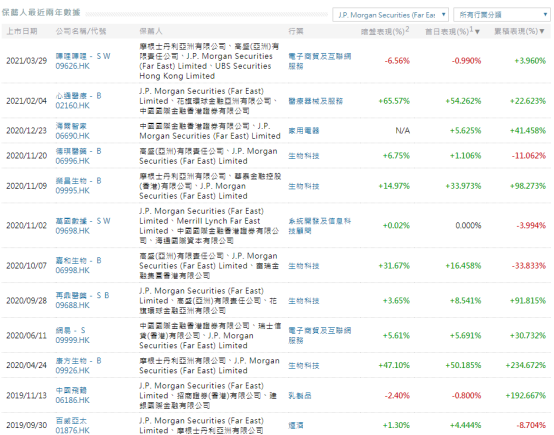Viewport: 554px width, 435px height.
Task: Click the grey-market value +47.10%
Action: click(394, 365)
